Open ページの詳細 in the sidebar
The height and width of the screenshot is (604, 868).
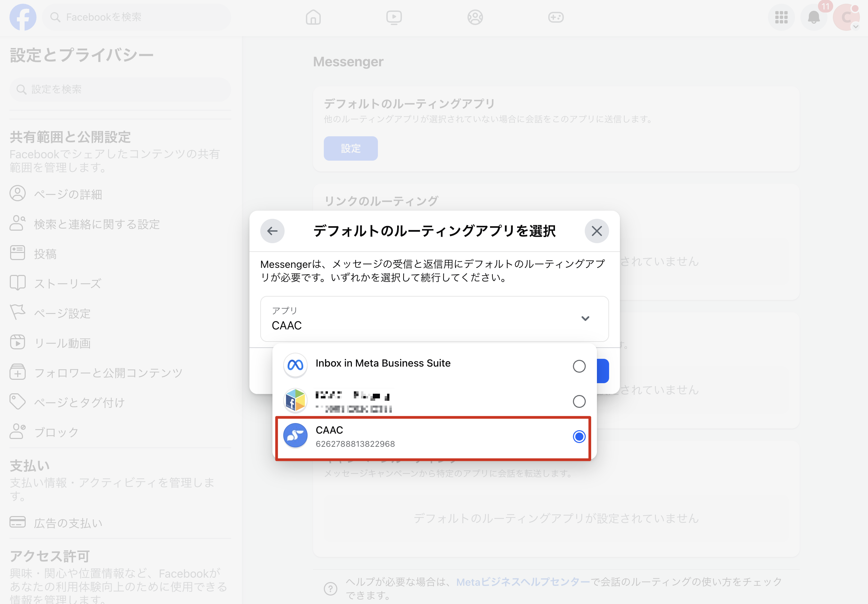pyautogui.click(x=120, y=194)
